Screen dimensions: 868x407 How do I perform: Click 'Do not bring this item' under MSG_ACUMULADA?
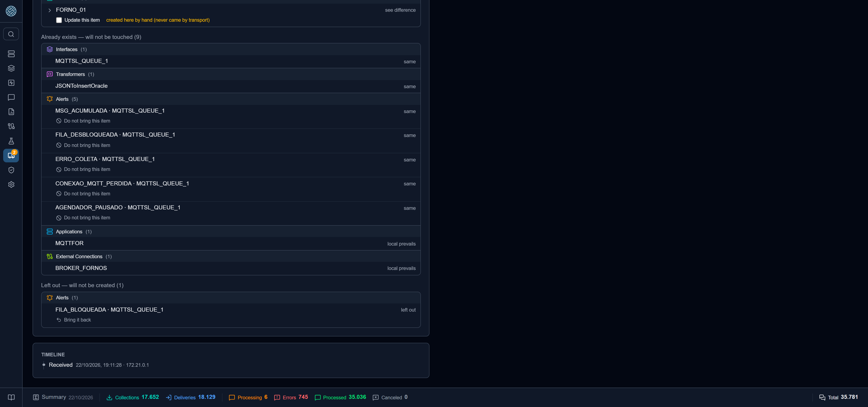click(x=83, y=121)
